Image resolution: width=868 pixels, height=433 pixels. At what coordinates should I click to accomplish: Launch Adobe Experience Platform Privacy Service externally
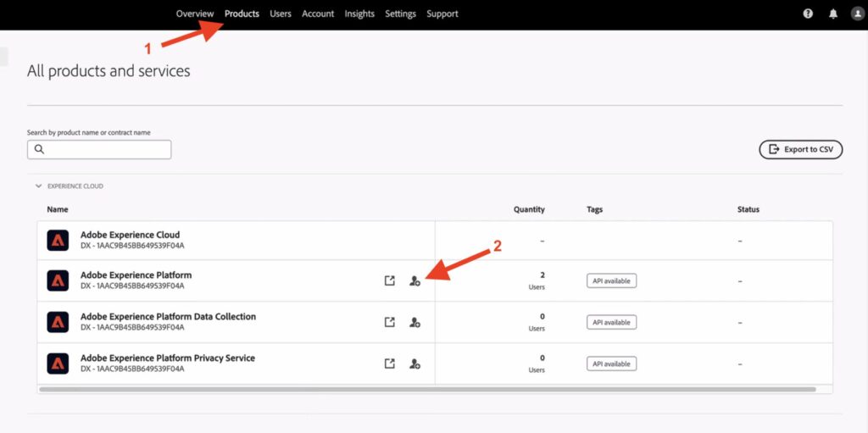pyautogui.click(x=390, y=364)
